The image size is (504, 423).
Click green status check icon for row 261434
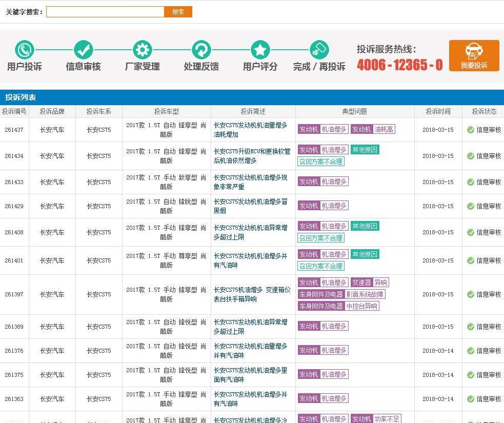point(471,156)
